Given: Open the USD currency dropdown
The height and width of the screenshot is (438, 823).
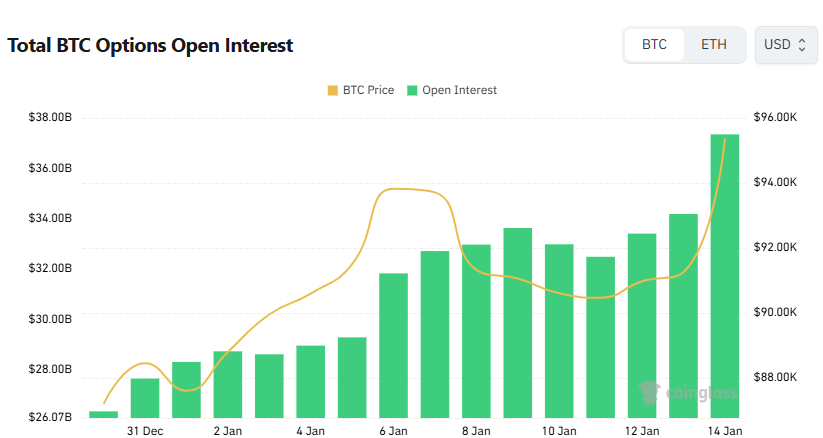Looking at the screenshot, I should click(x=785, y=45).
